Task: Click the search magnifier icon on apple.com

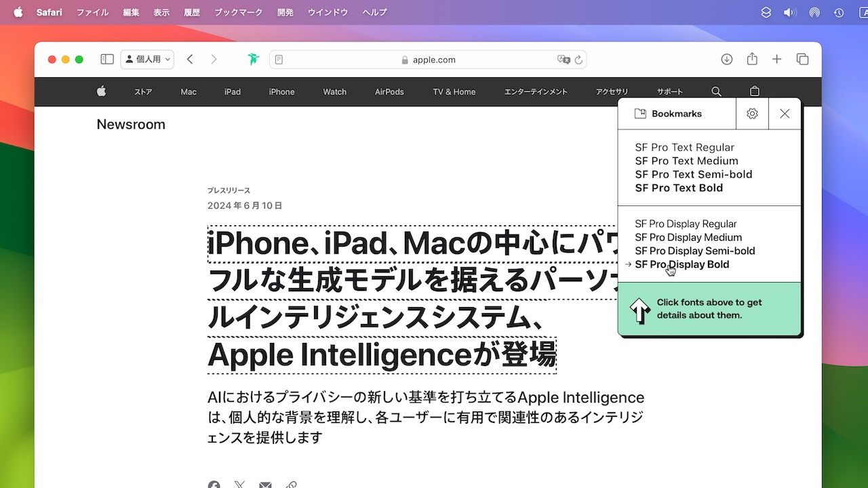Action: click(716, 91)
